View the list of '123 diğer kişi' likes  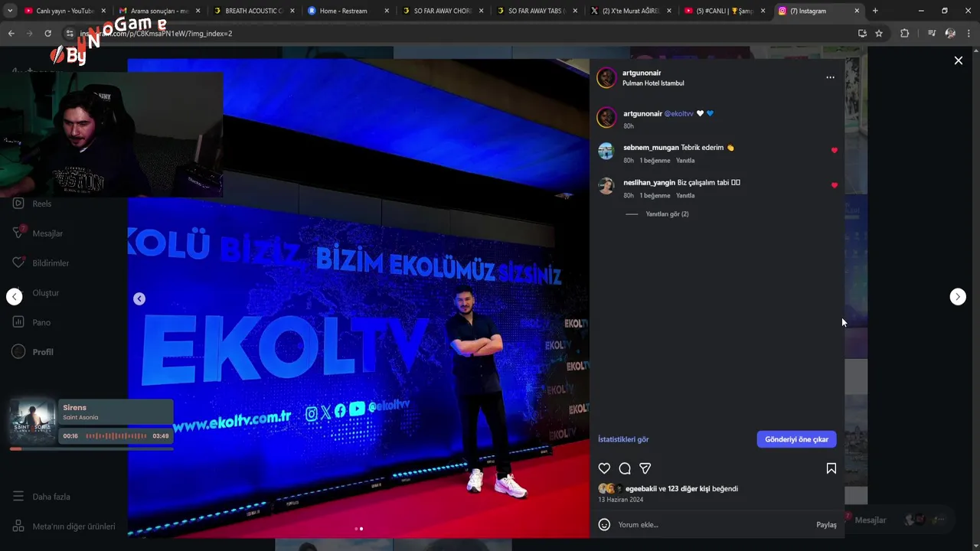[x=689, y=488]
